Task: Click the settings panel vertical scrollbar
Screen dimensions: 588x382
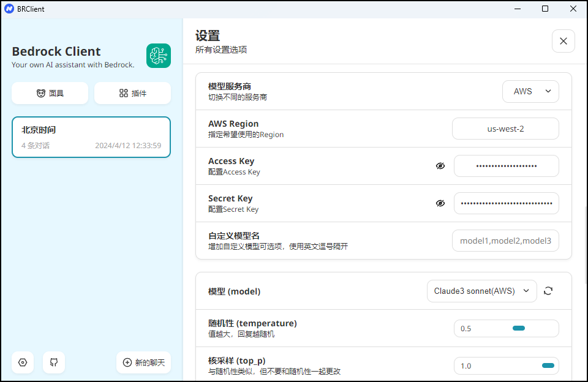Action: [x=586, y=244]
